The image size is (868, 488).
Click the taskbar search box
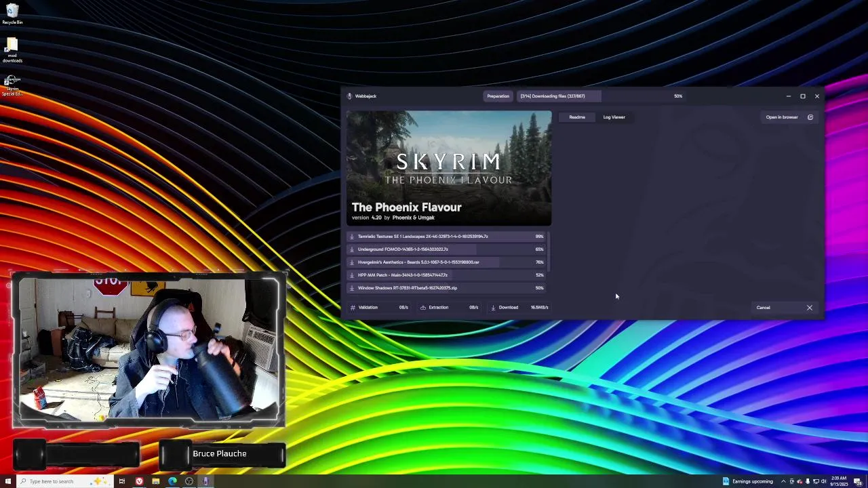[x=65, y=481]
